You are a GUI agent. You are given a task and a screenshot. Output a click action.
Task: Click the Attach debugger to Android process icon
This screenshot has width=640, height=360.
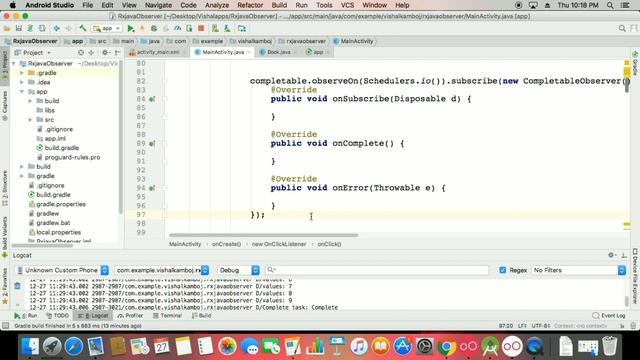(189, 29)
